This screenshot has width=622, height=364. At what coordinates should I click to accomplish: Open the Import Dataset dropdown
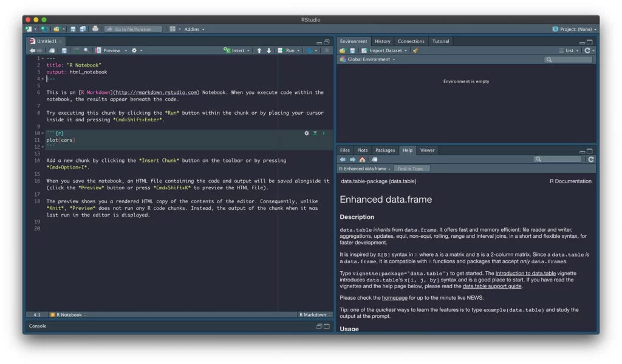pyautogui.click(x=384, y=50)
